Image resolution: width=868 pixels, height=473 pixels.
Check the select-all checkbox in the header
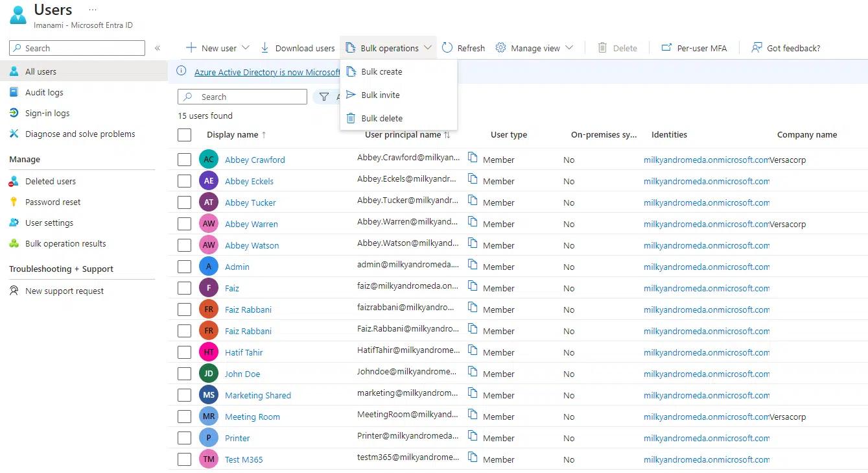[x=184, y=134]
